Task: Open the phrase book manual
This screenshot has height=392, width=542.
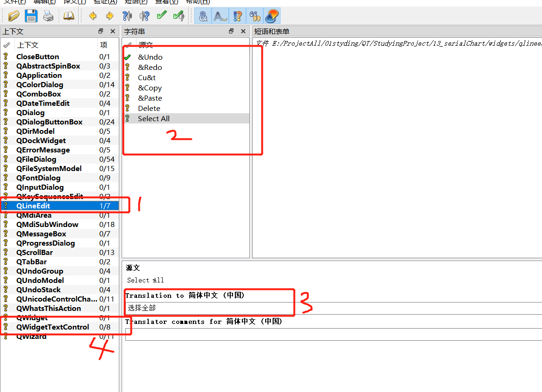Action: 69,15
